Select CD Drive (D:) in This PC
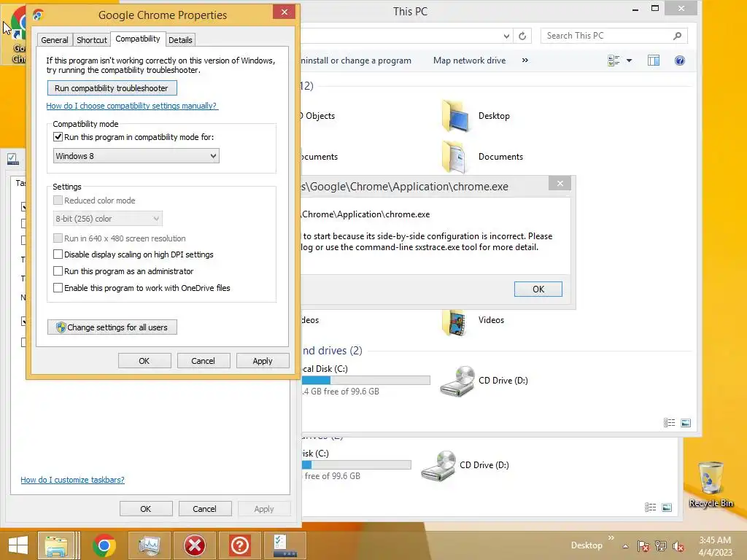747x560 pixels. (x=484, y=381)
